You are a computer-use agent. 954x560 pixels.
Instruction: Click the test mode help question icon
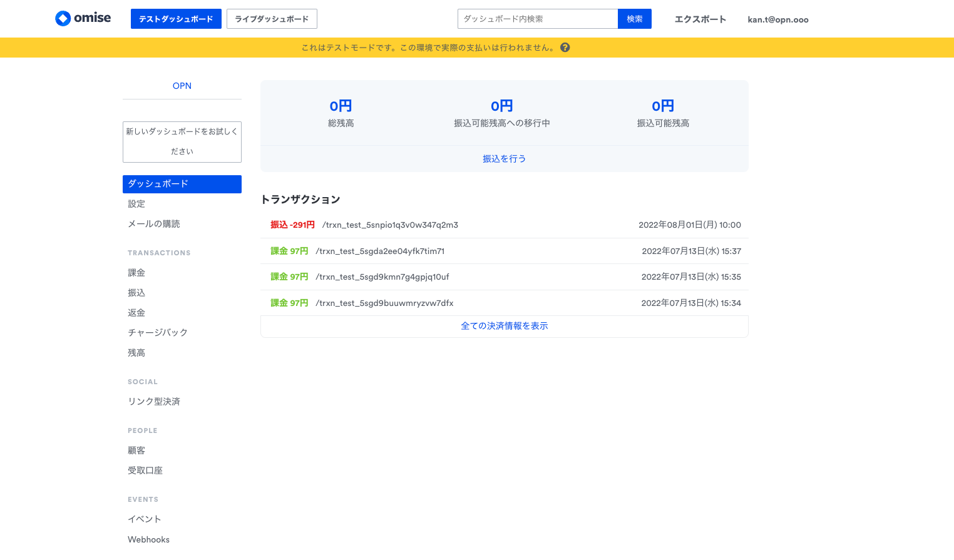click(565, 48)
